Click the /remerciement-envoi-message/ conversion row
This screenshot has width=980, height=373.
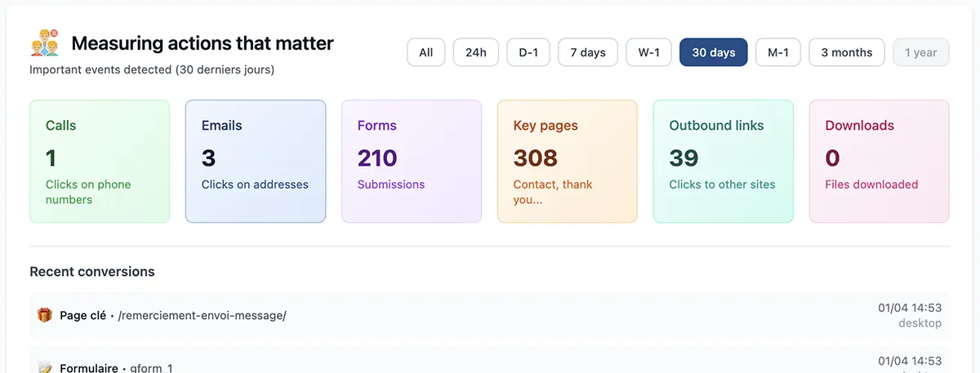pos(489,315)
